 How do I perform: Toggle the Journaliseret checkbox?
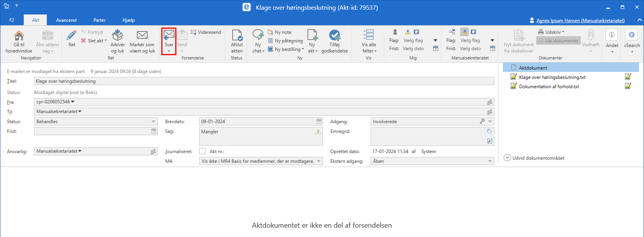coord(202,151)
